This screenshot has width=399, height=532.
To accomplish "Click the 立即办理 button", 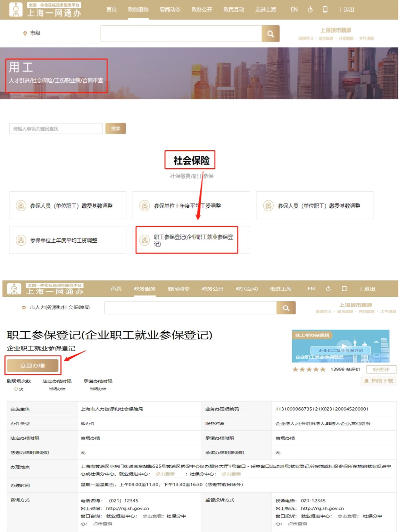I will tap(33, 366).
